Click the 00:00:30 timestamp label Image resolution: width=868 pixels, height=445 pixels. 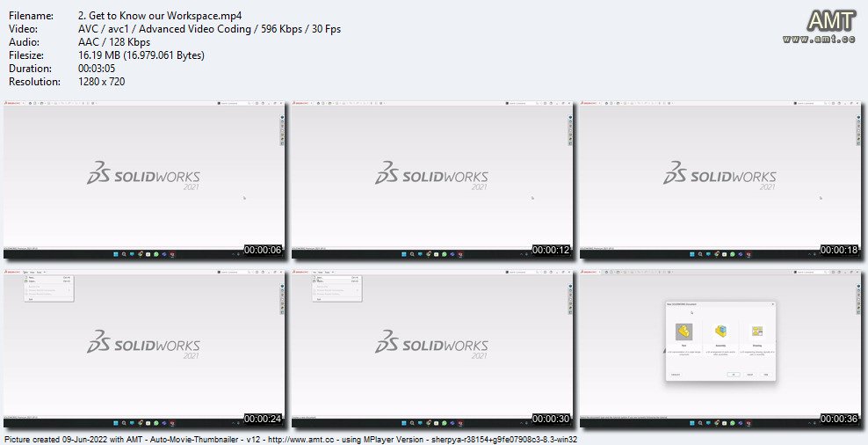(552, 419)
